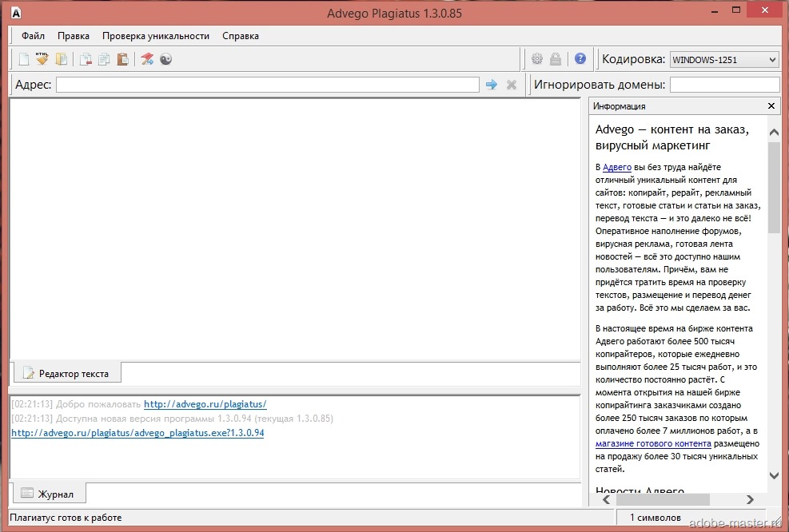This screenshot has width=789, height=532.
Task: Click the Адрес: label
Action: click(34, 85)
